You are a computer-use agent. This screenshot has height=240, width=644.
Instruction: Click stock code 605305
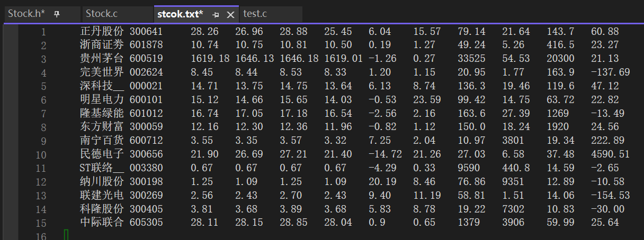(x=146, y=223)
